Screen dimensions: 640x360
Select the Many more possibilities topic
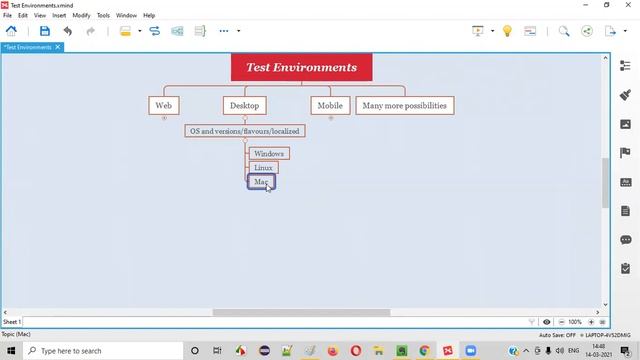click(x=404, y=105)
